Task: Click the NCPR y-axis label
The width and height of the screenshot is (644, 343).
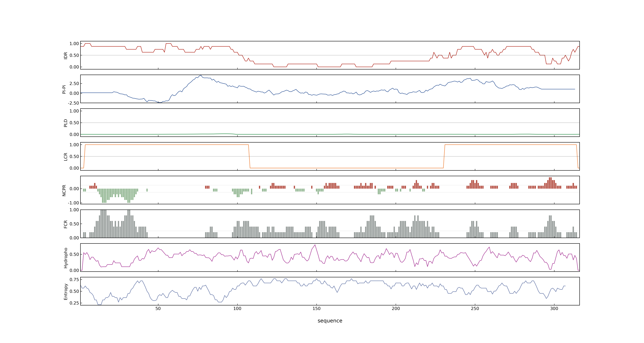Action: (64, 190)
